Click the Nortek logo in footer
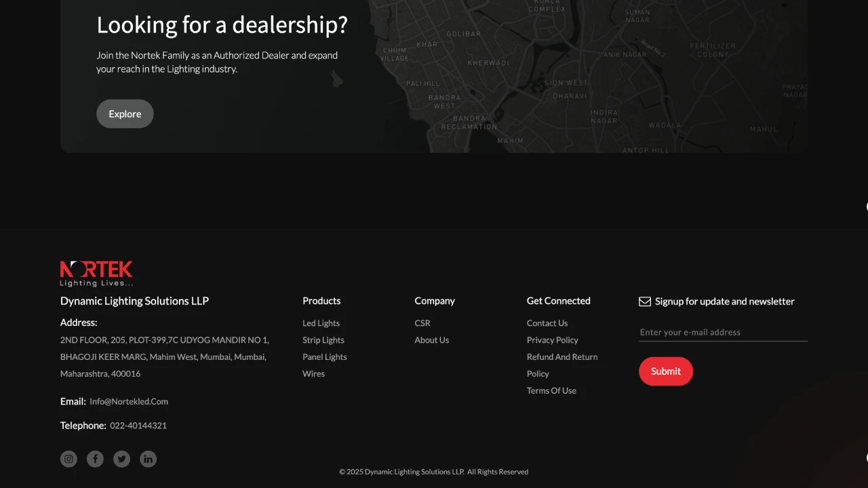Screen dimensions: 868x488 pyautogui.click(x=96, y=273)
